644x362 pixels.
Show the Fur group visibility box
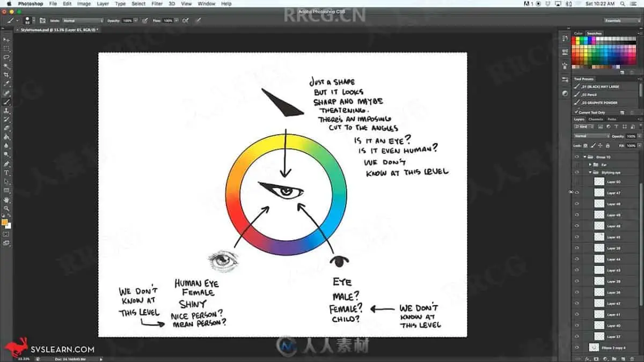pos(577,165)
